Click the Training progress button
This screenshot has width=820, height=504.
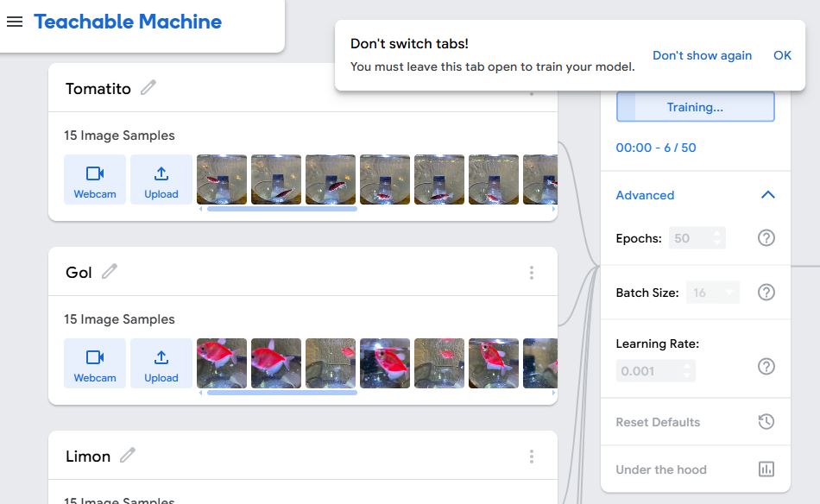(695, 107)
